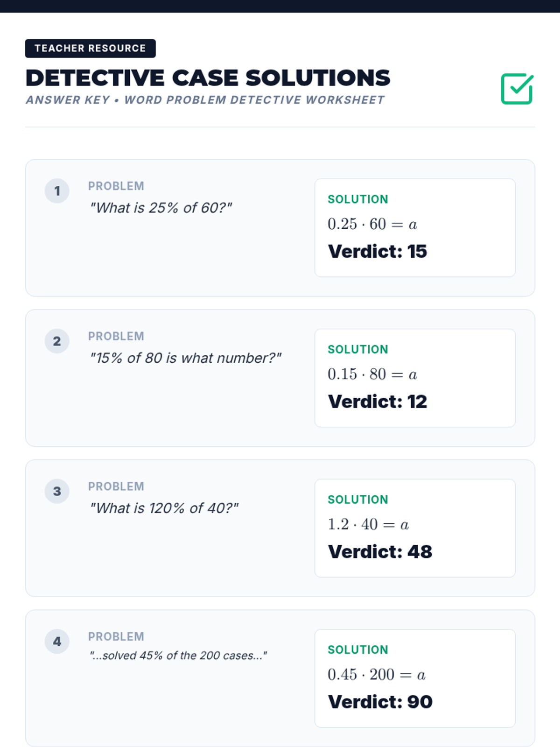The height and width of the screenshot is (747, 560).
Task: Click the equation 0.45 · 200 = a
Action: (x=377, y=675)
